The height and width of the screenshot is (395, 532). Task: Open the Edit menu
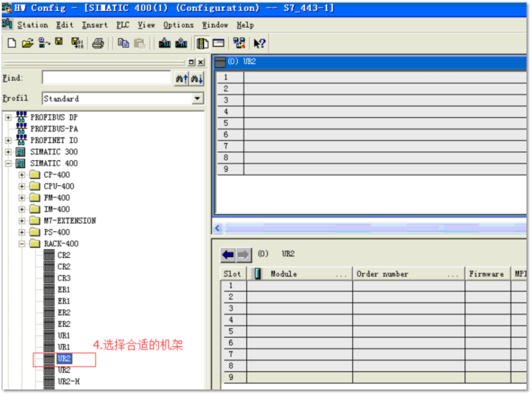pos(64,25)
